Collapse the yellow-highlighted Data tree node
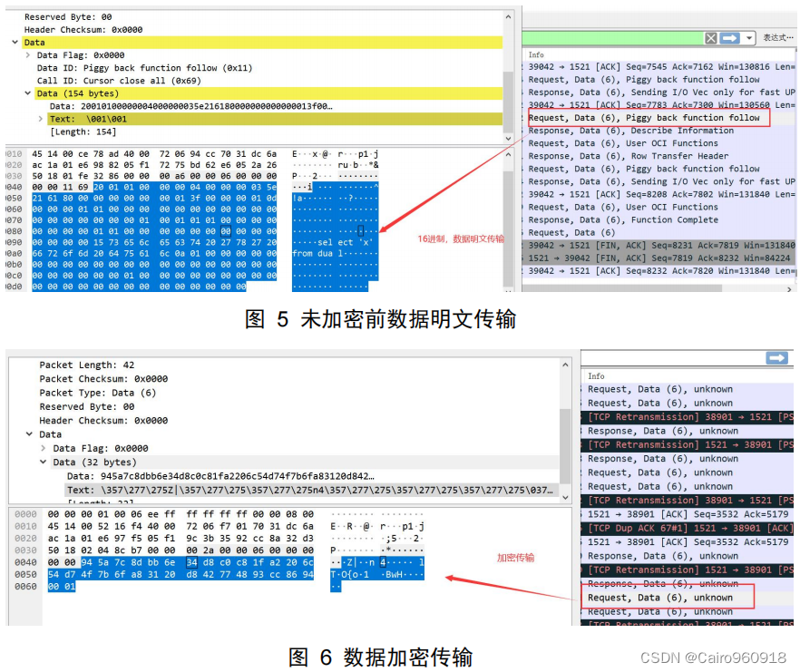The image size is (800, 672). point(15,43)
